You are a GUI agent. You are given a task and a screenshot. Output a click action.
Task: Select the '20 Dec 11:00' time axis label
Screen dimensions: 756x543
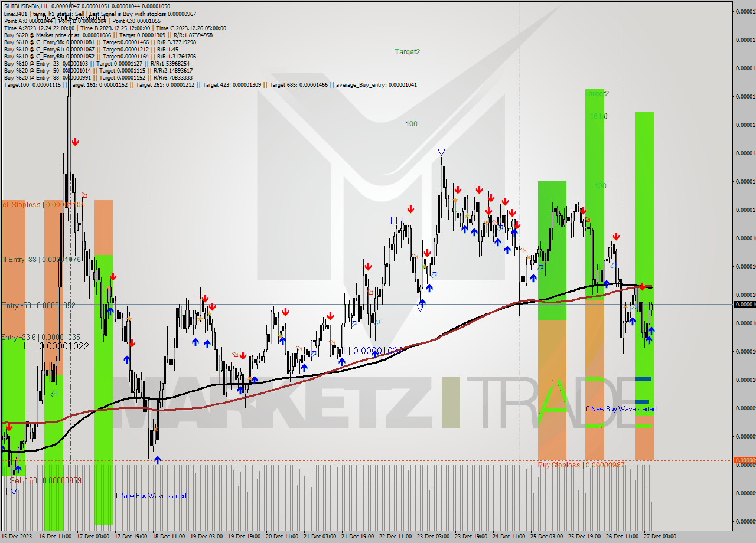click(x=282, y=537)
